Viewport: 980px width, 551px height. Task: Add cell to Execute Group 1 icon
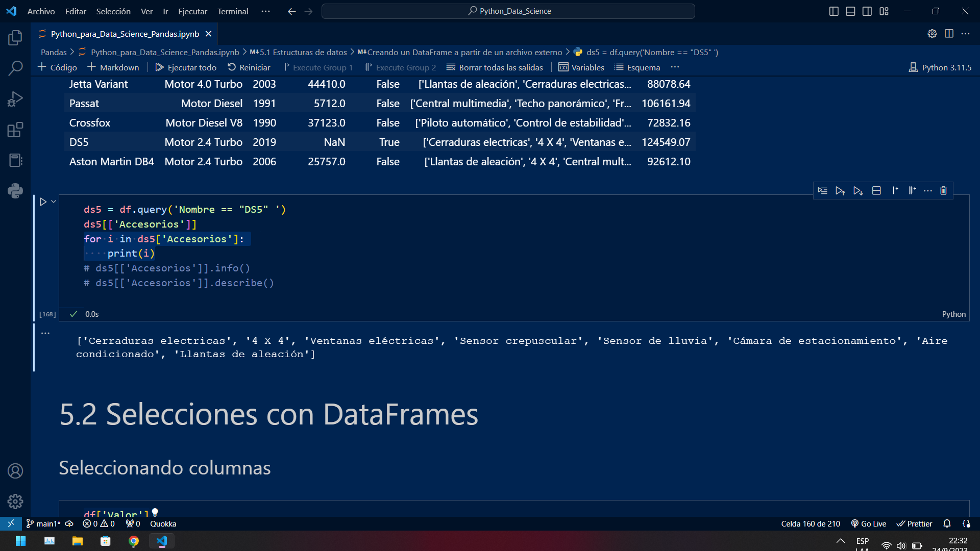[895, 191]
